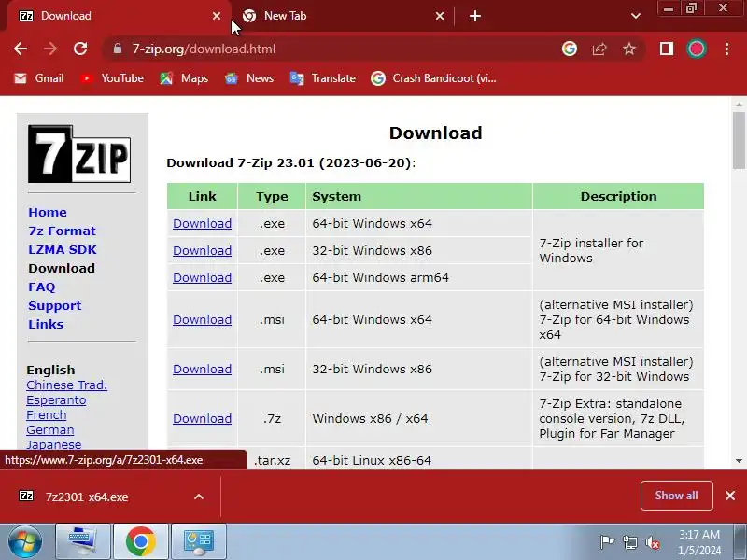Switch language to Chinese Trad.
This screenshot has height=560, width=747.
(66, 385)
